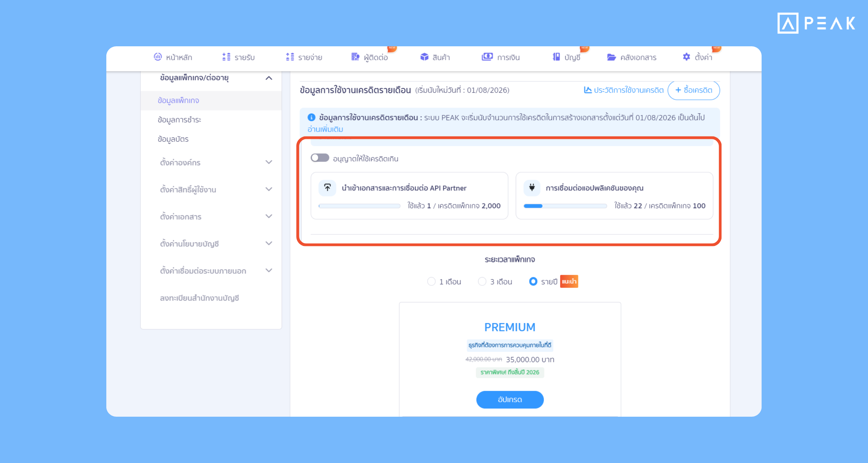Screen dimensions: 868x463
Task: Select the 3 เดือน package duration
Action: [x=482, y=281]
